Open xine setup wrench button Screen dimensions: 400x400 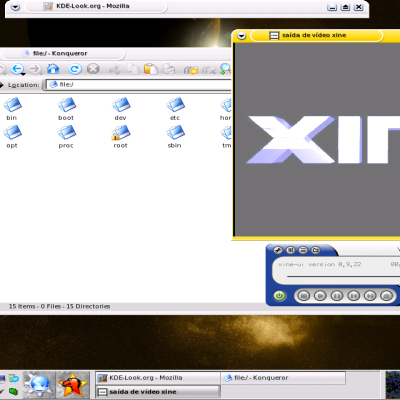(278, 250)
